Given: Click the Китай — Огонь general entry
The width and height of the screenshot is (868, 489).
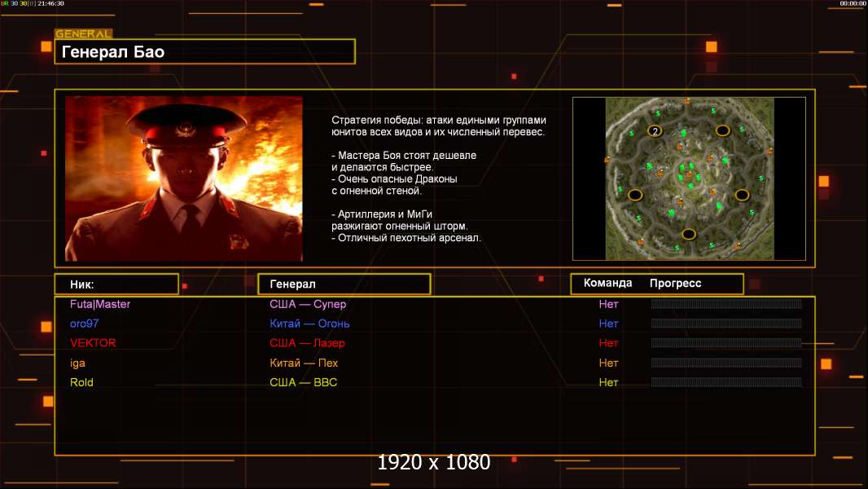Looking at the screenshot, I should pyautogui.click(x=309, y=324).
